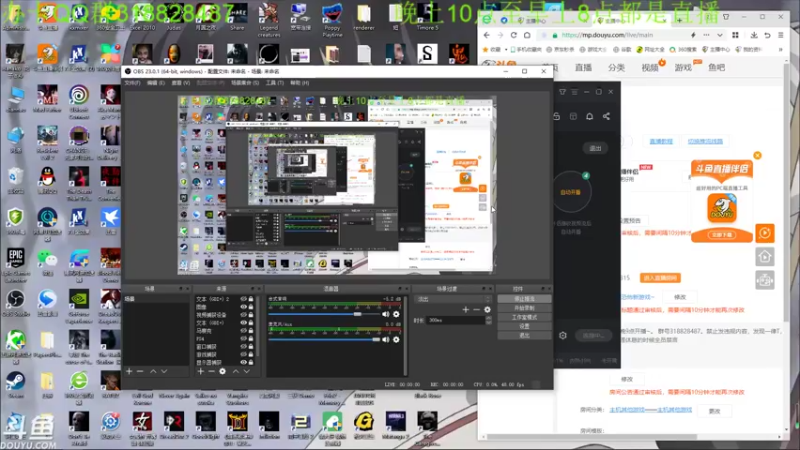The width and height of the screenshot is (800, 450).
Task: Open Steam desktop shortcut
Action: (15, 385)
